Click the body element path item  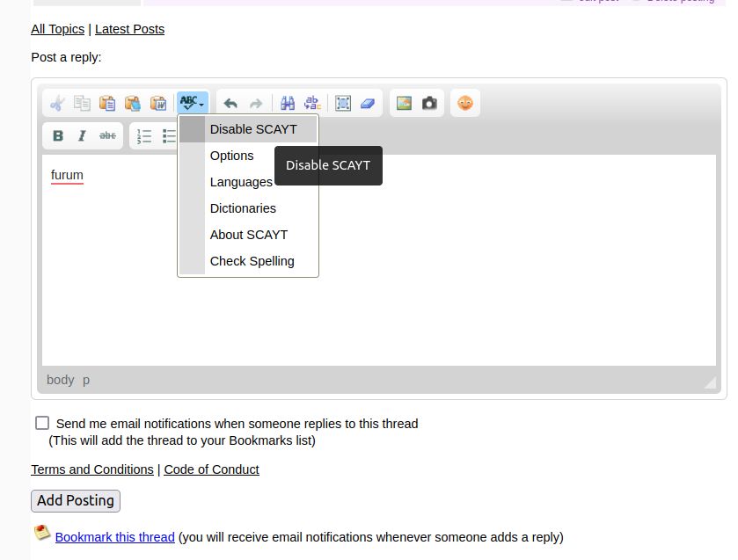coord(60,380)
